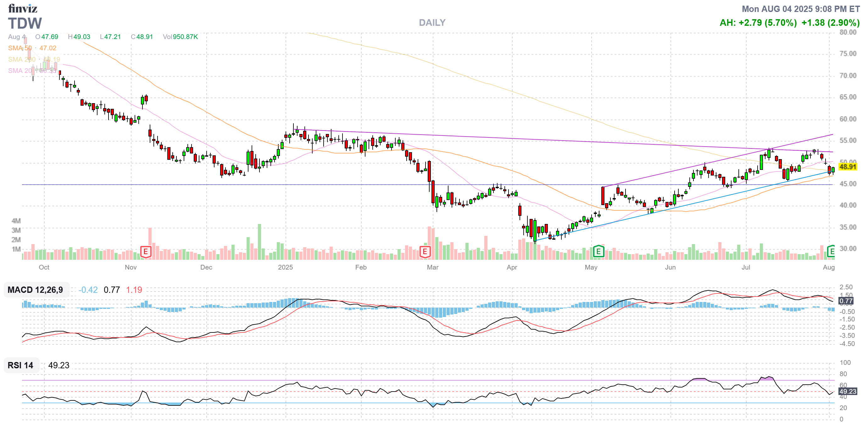Open the RSI 14 indicator label
This screenshot has height=429, width=868.
point(20,365)
